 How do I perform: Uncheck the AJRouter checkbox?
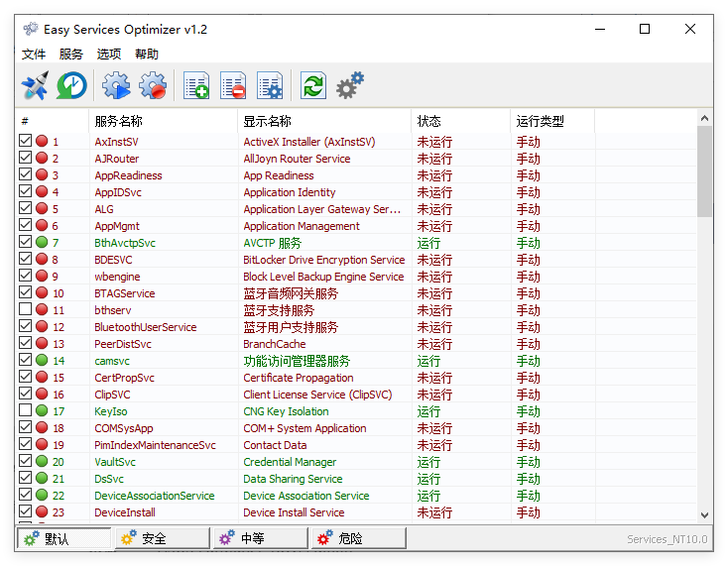pyautogui.click(x=26, y=158)
